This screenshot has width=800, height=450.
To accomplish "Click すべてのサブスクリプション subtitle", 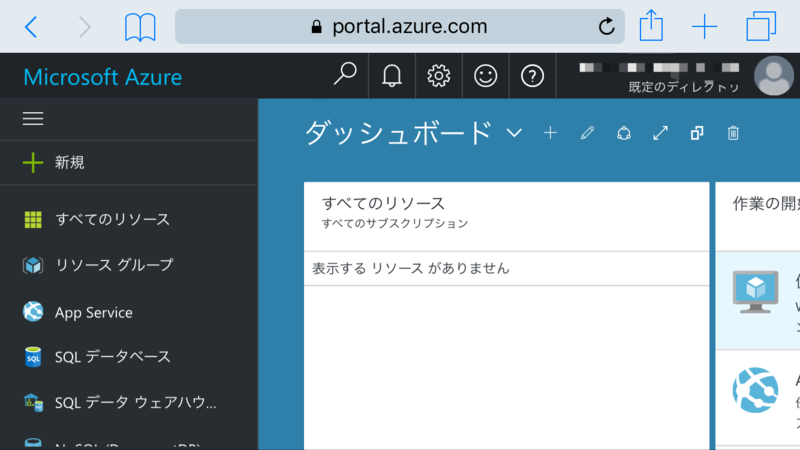I will coord(395,223).
